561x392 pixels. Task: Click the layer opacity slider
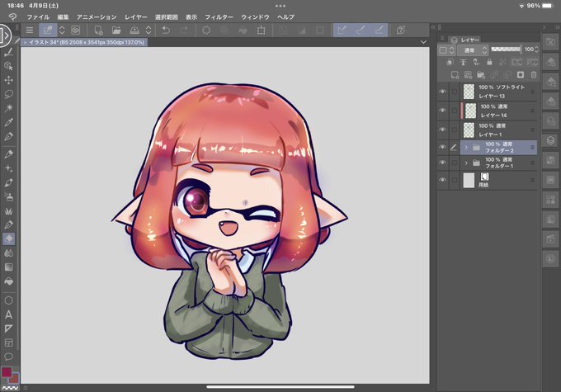click(x=506, y=50)
